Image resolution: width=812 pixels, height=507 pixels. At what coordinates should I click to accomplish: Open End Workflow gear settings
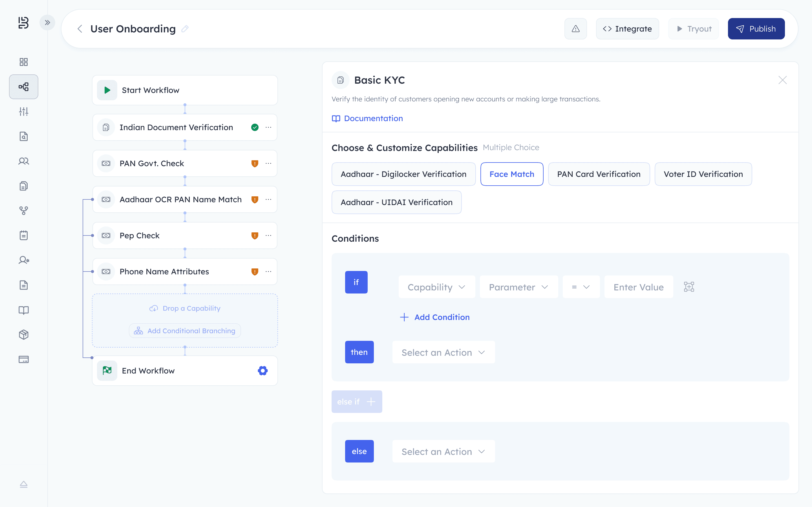[x=262, y=370]
